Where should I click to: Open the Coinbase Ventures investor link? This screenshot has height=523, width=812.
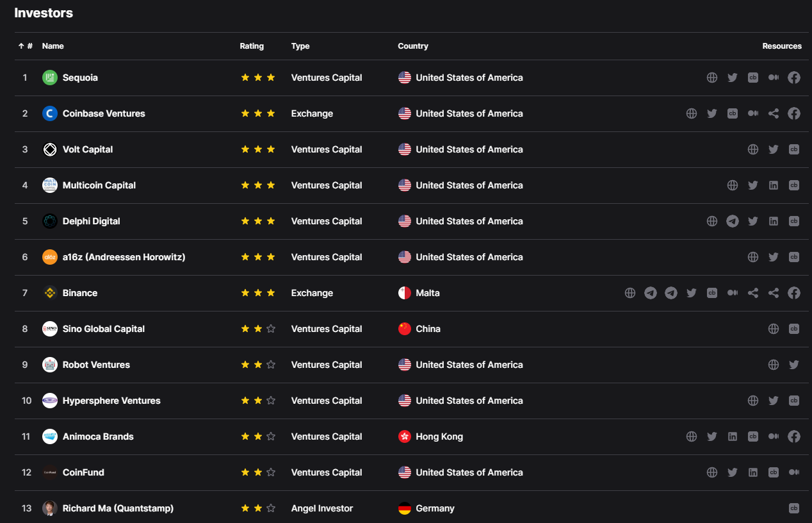click(104, 113)
